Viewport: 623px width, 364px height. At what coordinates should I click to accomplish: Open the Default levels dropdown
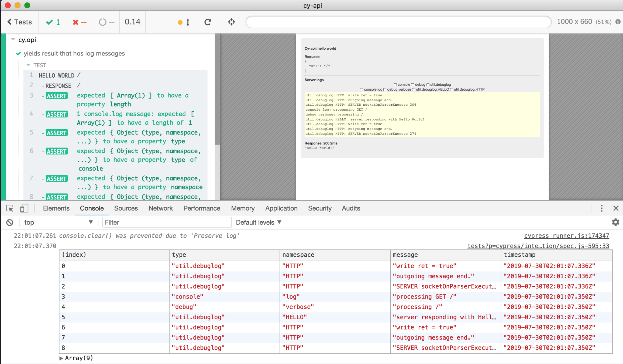(x=259, y=222)
